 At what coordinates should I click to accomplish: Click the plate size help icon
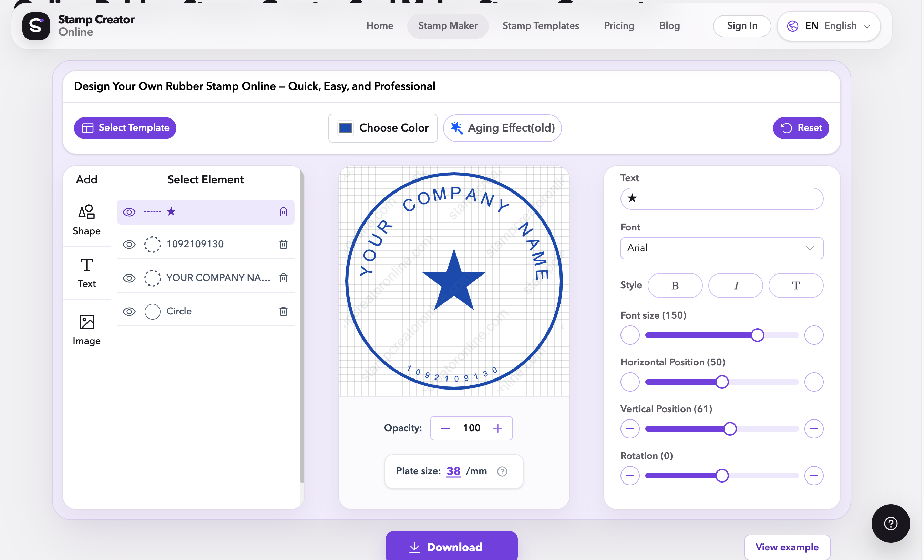point(502,471)
